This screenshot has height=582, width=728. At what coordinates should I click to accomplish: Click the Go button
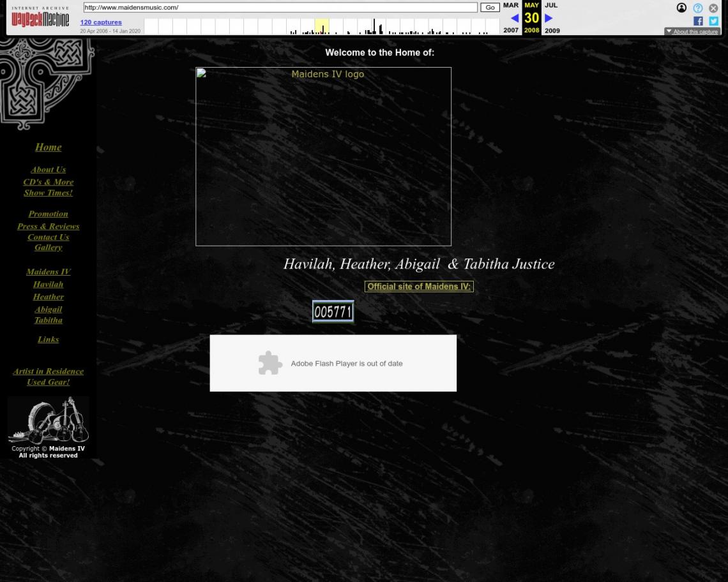(x=490, y=8)
